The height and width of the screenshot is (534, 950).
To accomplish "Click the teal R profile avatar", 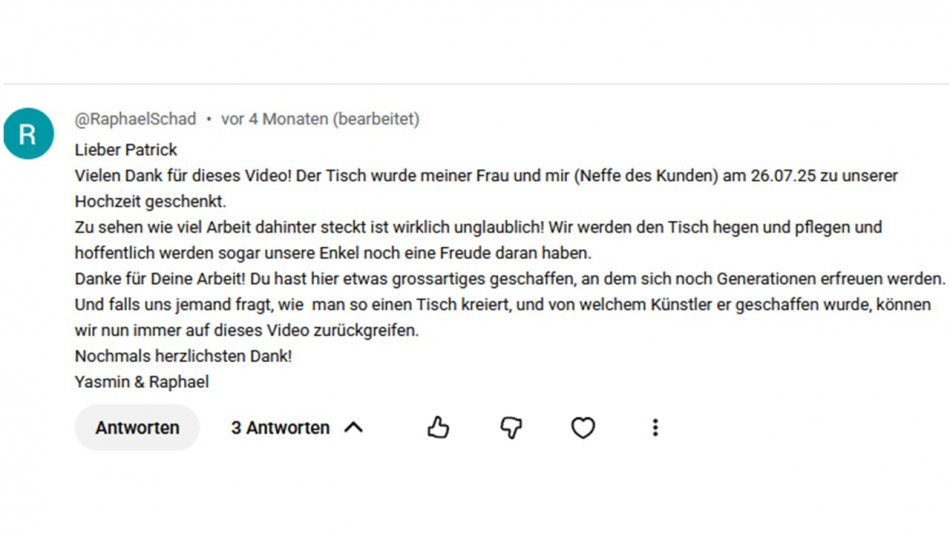I will pyautogui.click(x=28, y=134).
